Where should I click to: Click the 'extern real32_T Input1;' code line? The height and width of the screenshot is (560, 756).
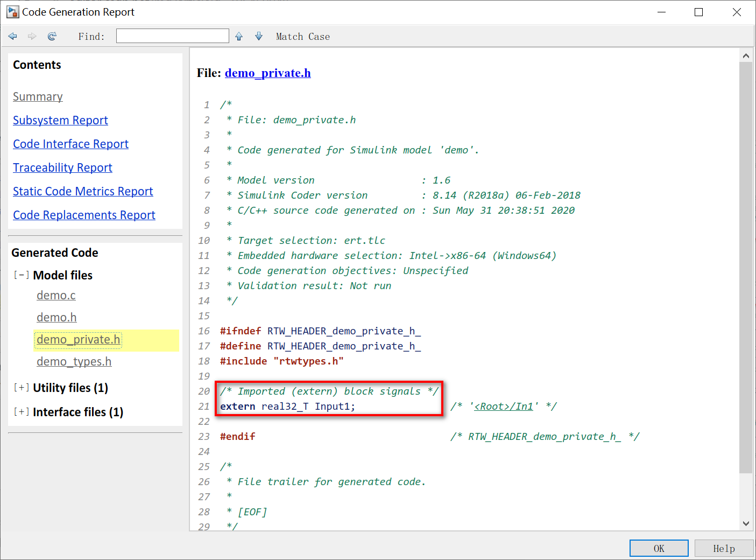[x=288, y=407]
